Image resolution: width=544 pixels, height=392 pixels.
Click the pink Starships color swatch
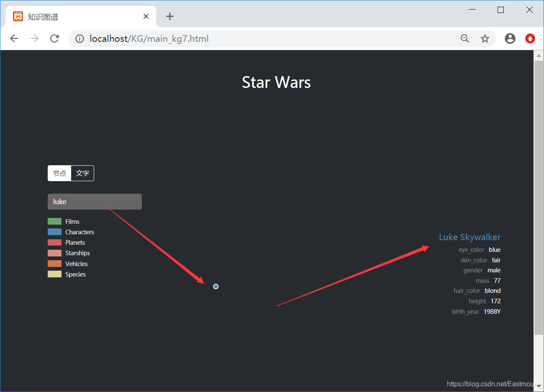54,253
